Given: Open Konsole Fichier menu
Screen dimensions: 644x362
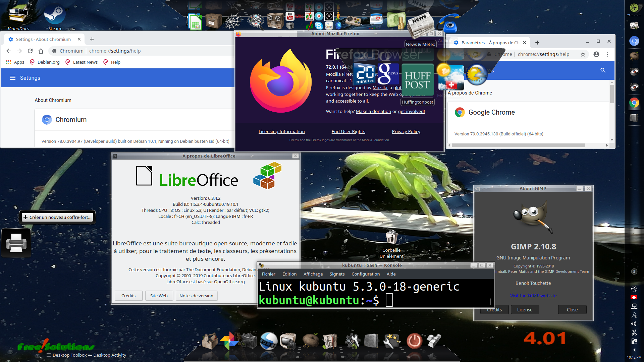Looking at the screenshot, I should [x=269, y=274].
